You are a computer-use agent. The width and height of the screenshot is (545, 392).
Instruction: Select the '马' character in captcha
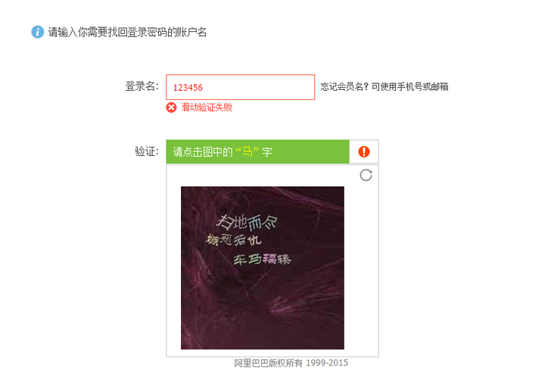click(x=254, y=259)
